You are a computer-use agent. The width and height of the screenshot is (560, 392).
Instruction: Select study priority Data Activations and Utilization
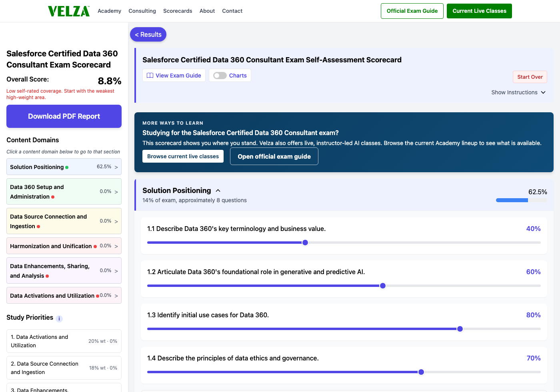(64, 341)
